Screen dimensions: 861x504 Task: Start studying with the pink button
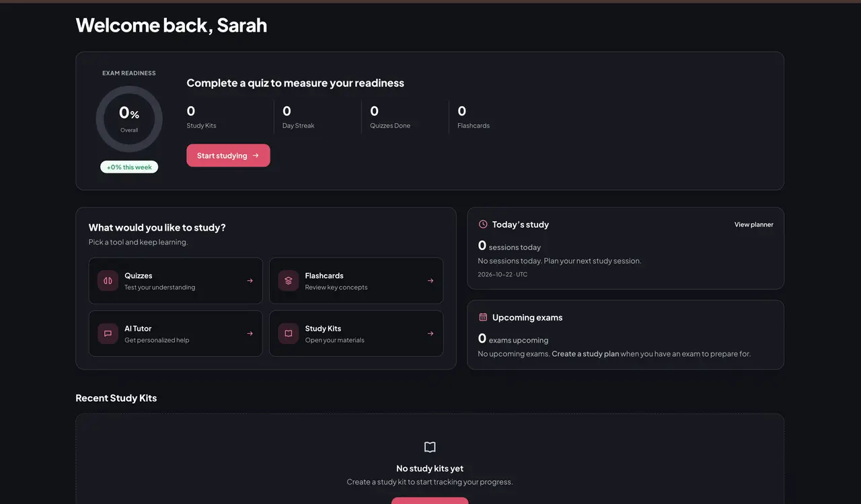[228, 155]
